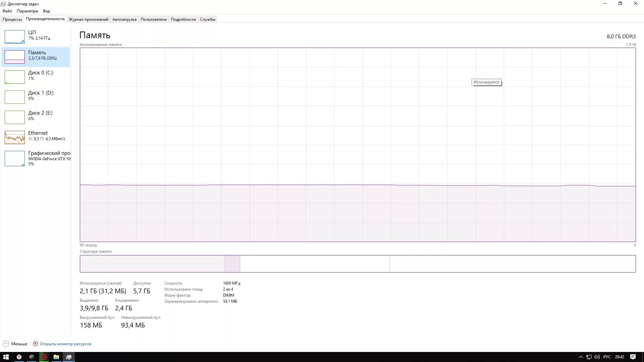The width and height of the screenshot is (644, 362).
Task: Open the resource monitor icon next to its link
Action: (35, 344)
